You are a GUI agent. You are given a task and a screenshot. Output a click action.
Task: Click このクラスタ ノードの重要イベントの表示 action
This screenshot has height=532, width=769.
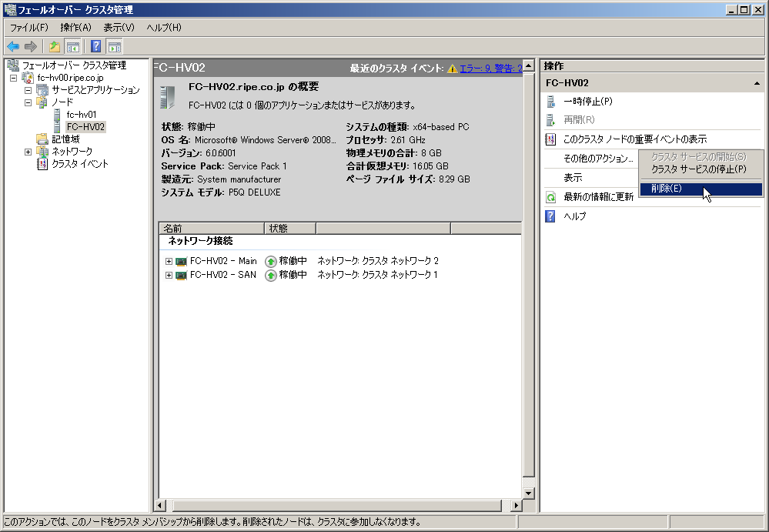tap(635, 139)
